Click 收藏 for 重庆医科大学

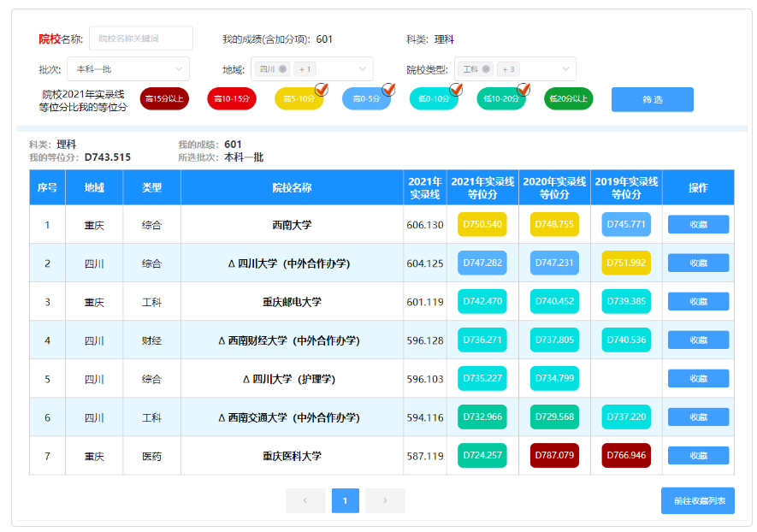(x=698, y=456)
